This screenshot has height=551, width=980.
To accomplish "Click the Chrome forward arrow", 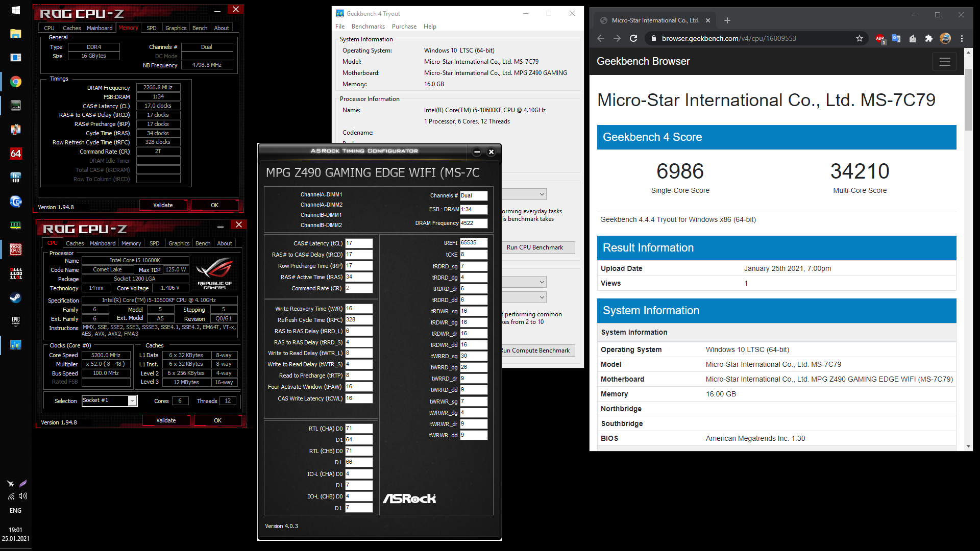I will [617, 38].
